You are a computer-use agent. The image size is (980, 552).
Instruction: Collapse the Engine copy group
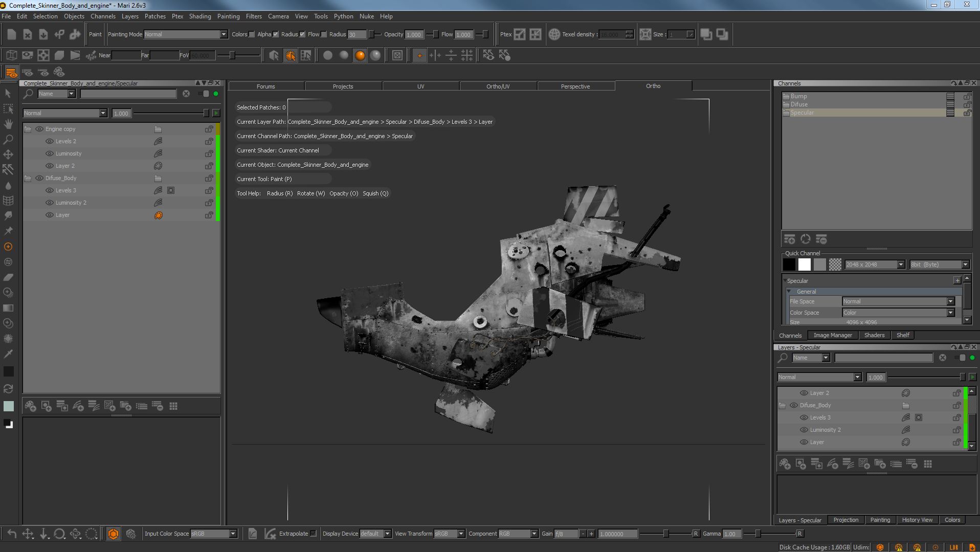(28, 129)
